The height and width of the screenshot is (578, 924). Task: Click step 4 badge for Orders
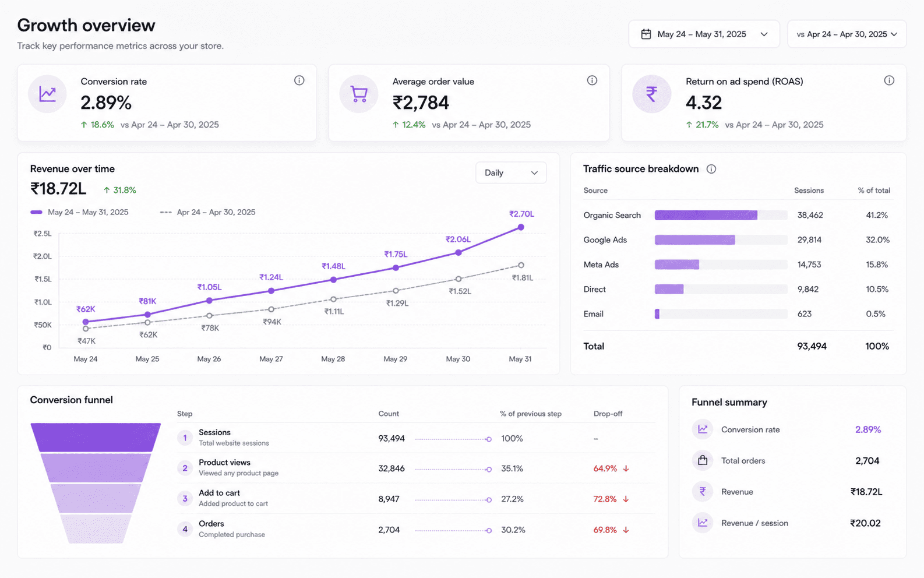tap(185, 529)
